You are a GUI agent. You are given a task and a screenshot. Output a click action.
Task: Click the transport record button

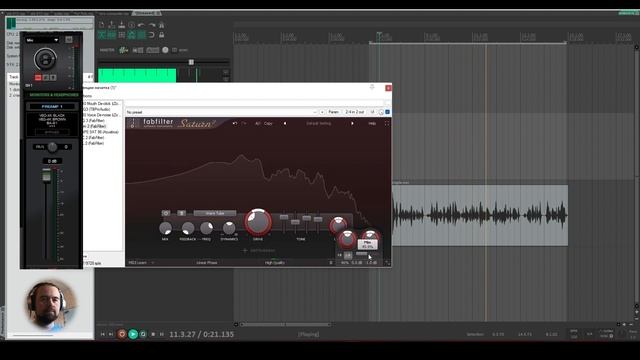(x=122, y=334)
